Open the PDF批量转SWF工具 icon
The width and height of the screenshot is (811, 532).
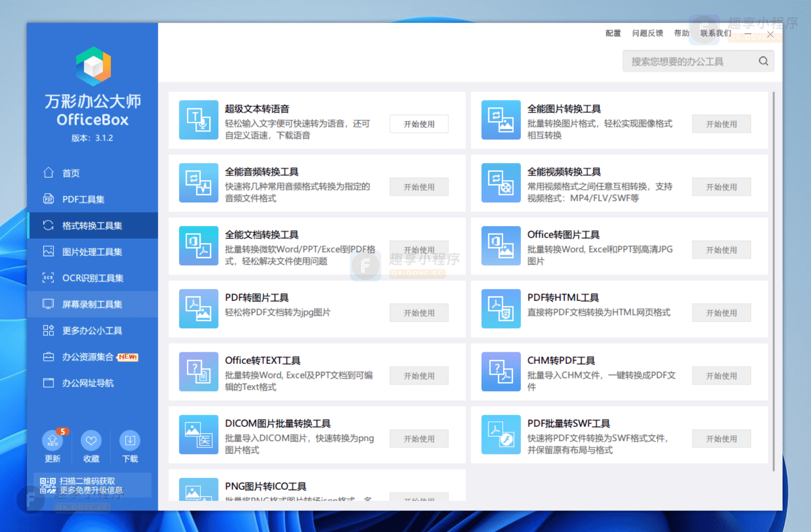coord(501,434)
